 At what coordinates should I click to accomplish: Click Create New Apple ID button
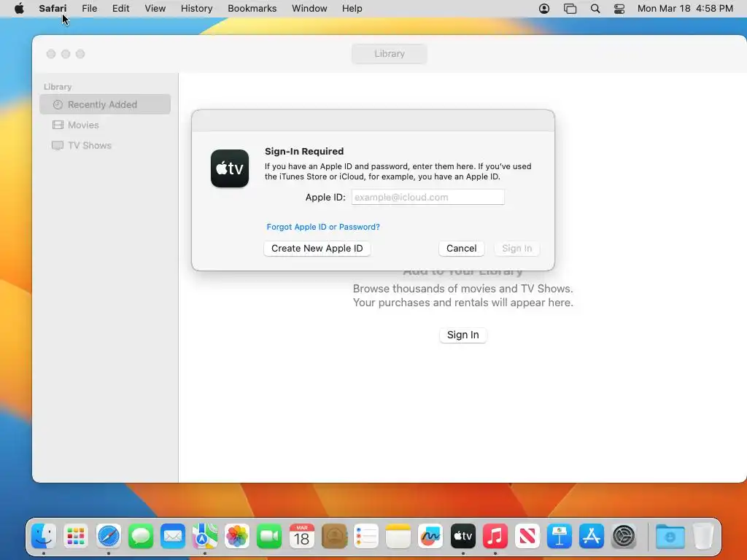point(317,249)
